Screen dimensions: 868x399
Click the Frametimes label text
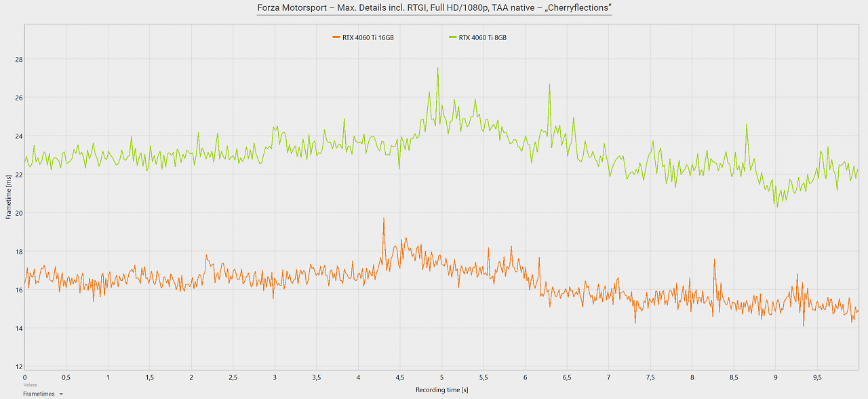[x=39, y=394]
